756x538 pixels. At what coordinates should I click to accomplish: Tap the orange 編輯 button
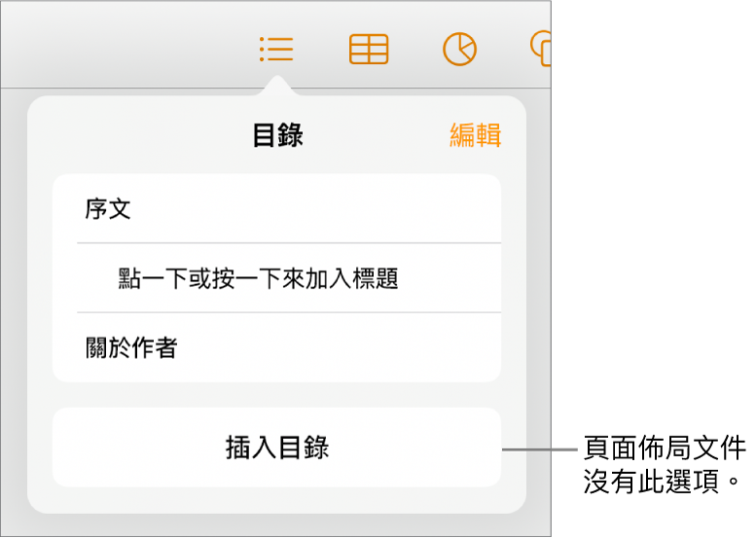point(476,134)
